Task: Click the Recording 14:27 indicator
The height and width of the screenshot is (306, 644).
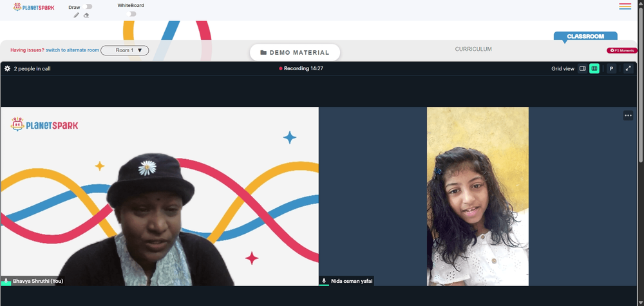Action: [x=301, y=68]
